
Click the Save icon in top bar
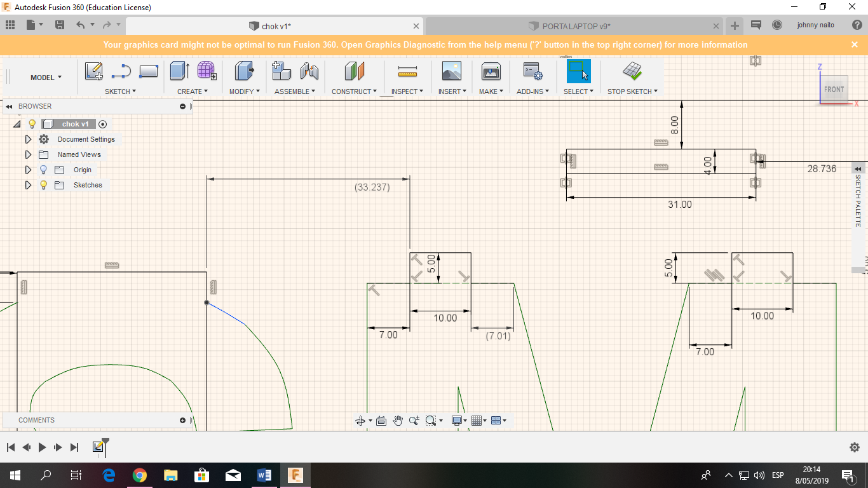point(60,25)
